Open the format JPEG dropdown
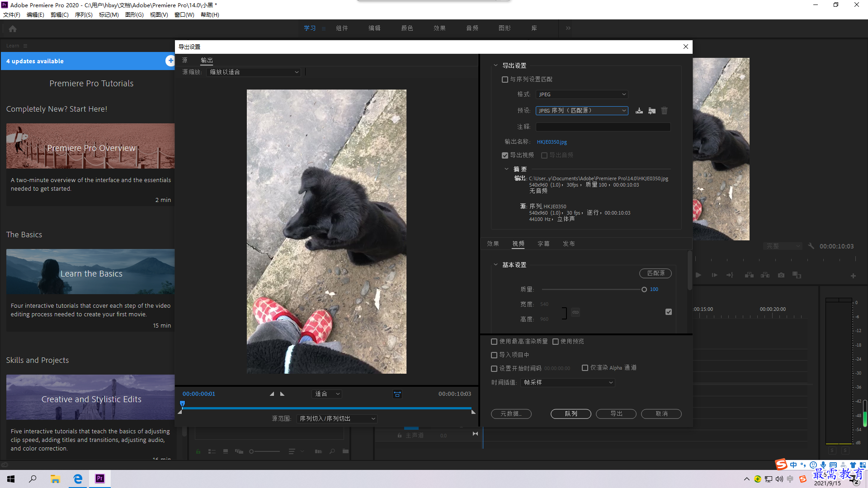 (x=582, y=94)
